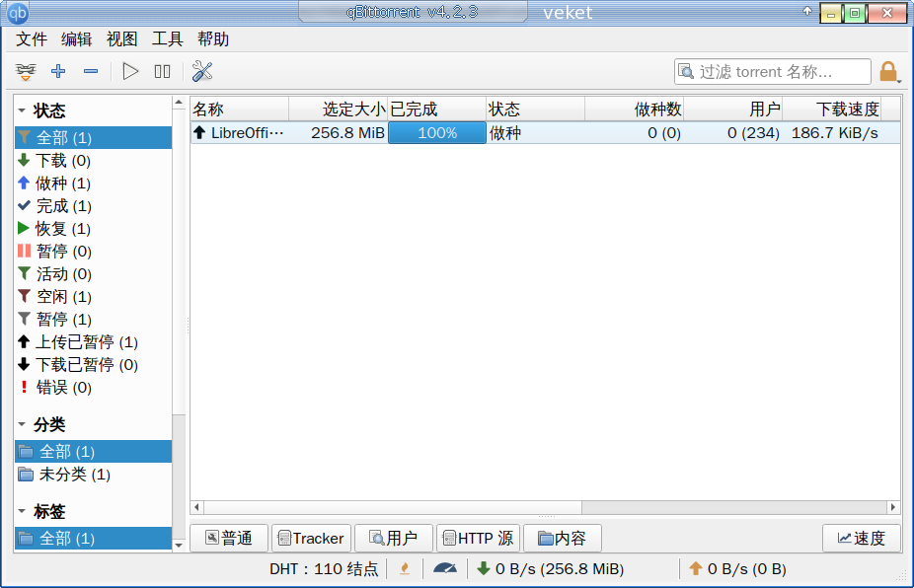Click the sidebar scroll up arrow
914x588 pixels.
[x=179, y=103]
